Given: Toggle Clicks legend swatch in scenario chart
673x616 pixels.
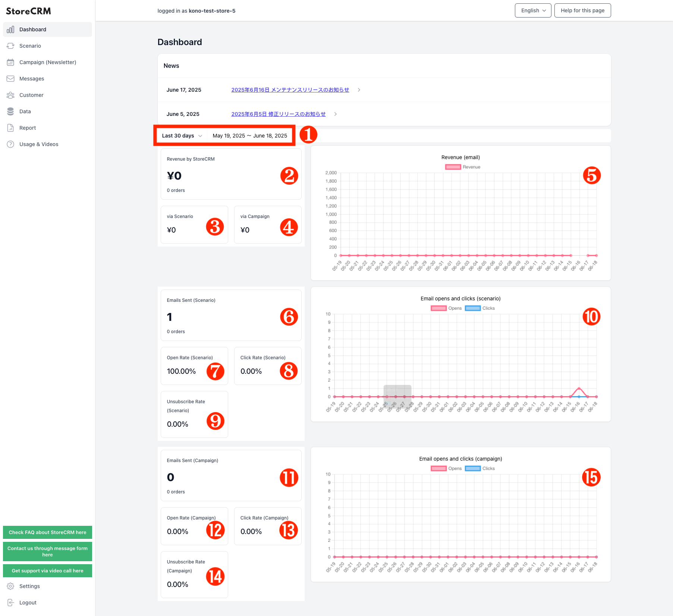Looking at the screenshot, I should 473,308.
